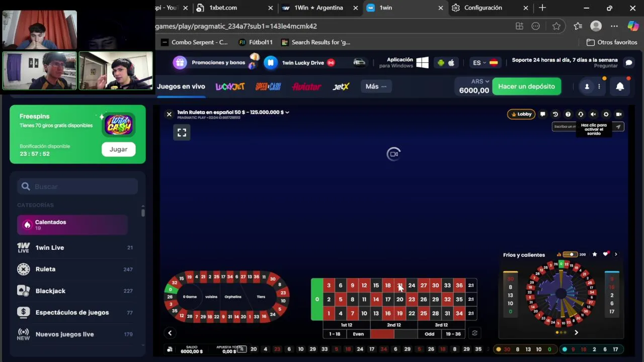Screen dimensions: 644x362
Task: Open the ARS currency dropdown
Action: [480, 81]
